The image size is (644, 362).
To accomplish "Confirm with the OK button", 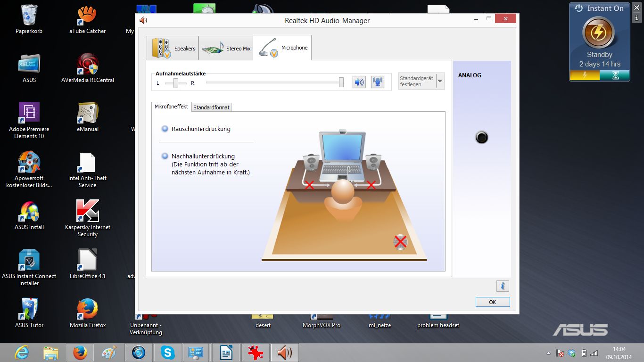I will pyautogui.click(x=493, y=302).
